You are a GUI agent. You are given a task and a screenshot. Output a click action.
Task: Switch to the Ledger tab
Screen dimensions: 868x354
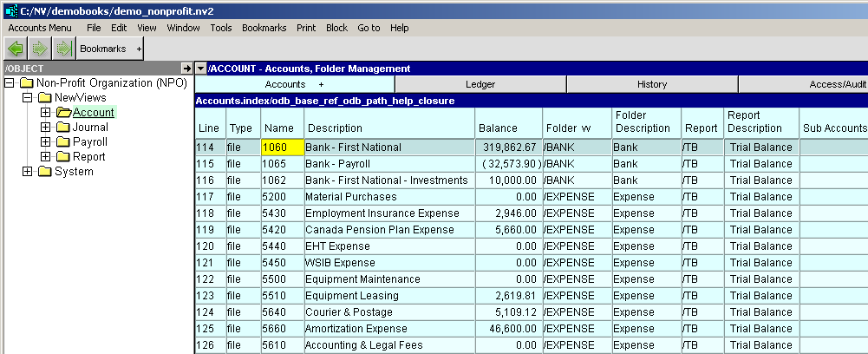coord(480,84)
